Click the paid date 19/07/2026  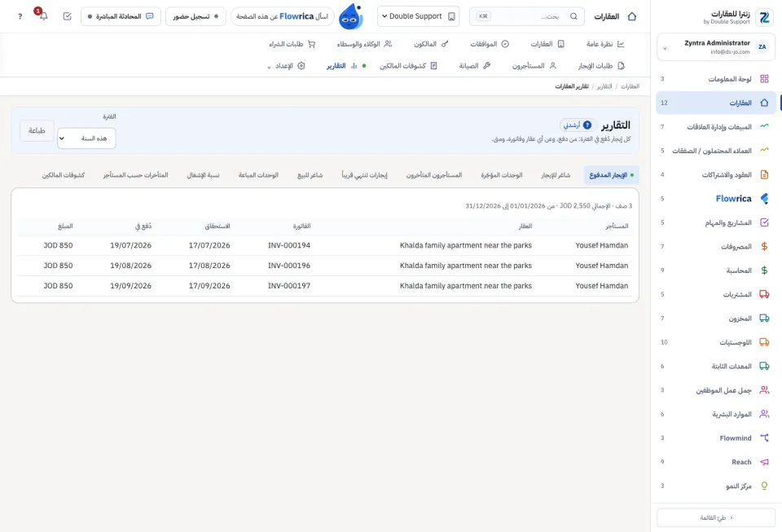click(x=130, y=245)
